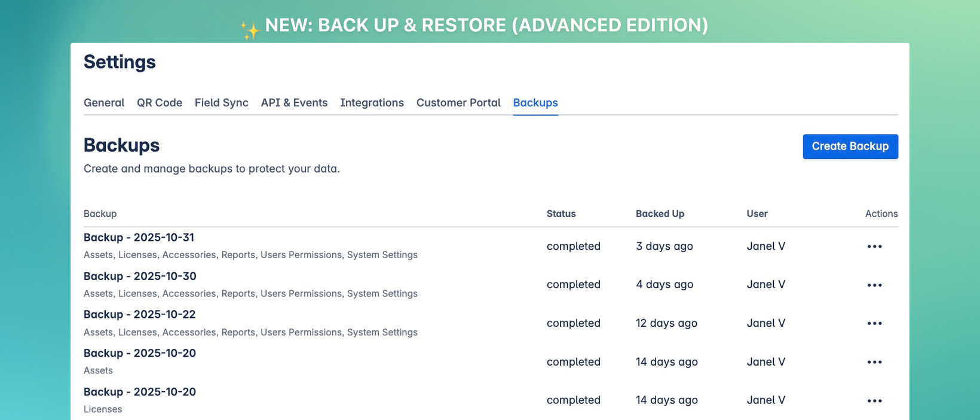
Task: Open actions for the Assets-only backup
Action: pos(874,362)
